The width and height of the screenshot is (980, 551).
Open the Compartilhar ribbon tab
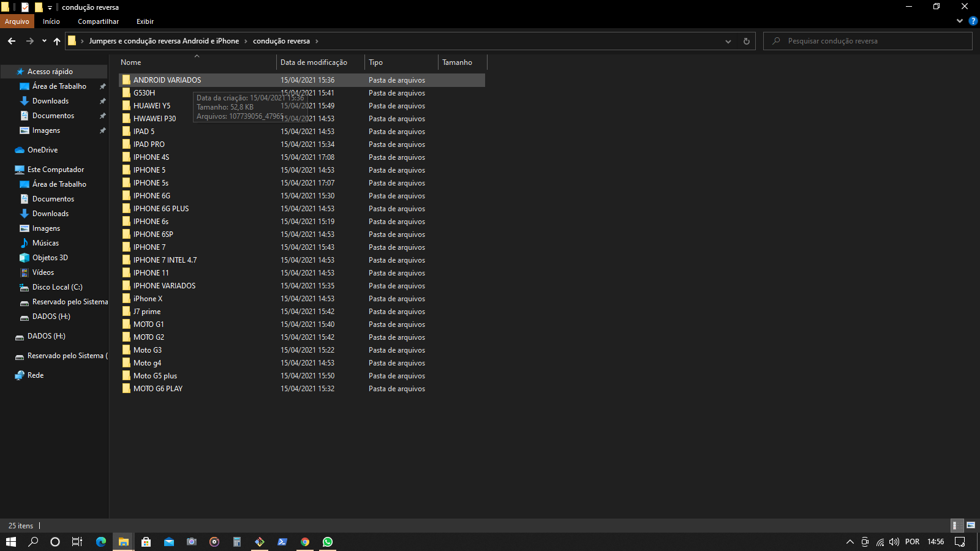(x=98, y=21)
